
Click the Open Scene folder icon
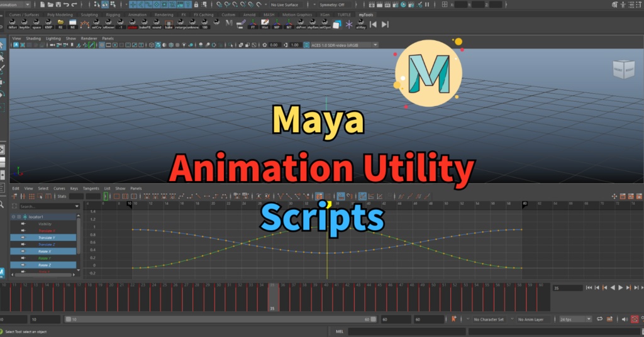50,4
